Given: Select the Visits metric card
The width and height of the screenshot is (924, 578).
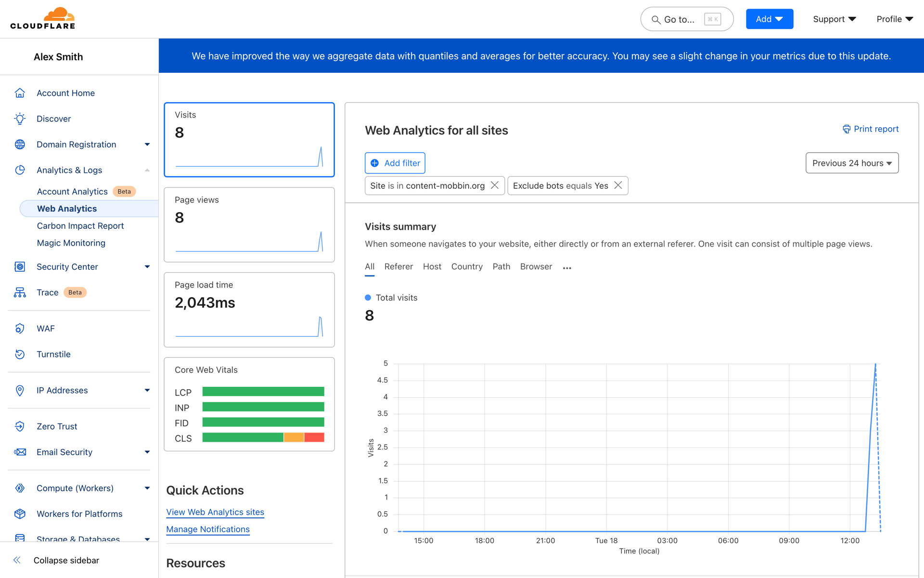Looking at the screenshot, I should [x=249, y=140].
